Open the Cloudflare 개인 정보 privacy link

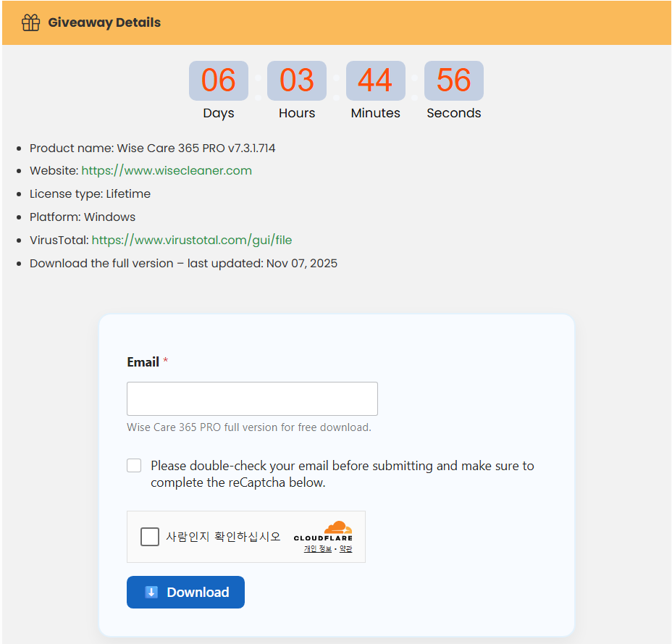tap(317, 549)
